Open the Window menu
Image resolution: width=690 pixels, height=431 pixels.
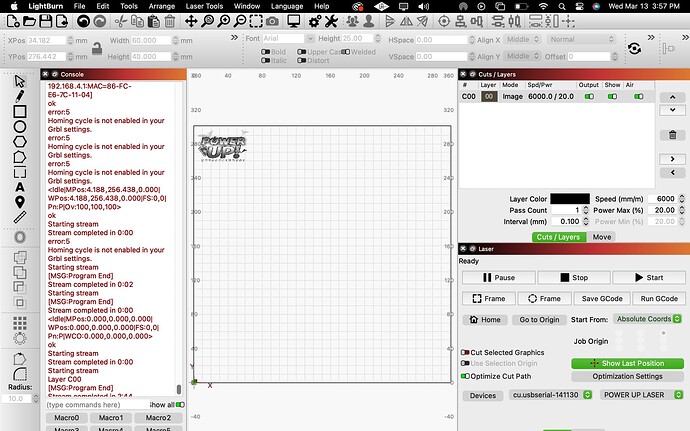coord(247,6)
